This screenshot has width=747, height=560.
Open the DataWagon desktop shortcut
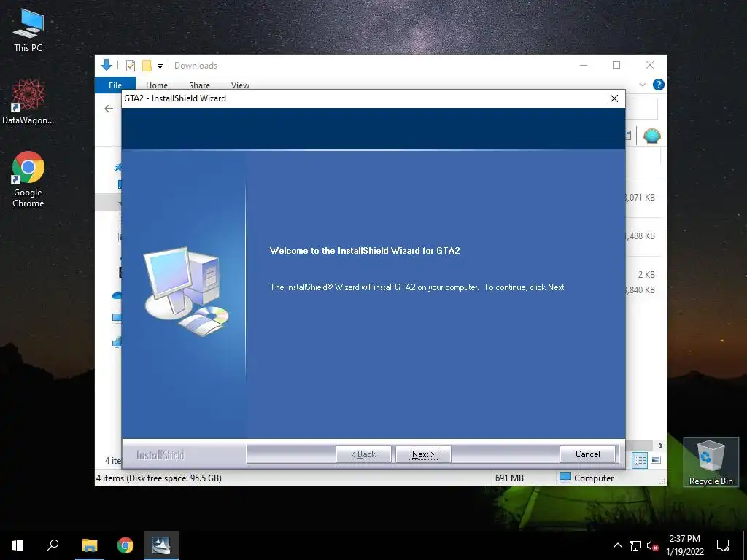28,102
